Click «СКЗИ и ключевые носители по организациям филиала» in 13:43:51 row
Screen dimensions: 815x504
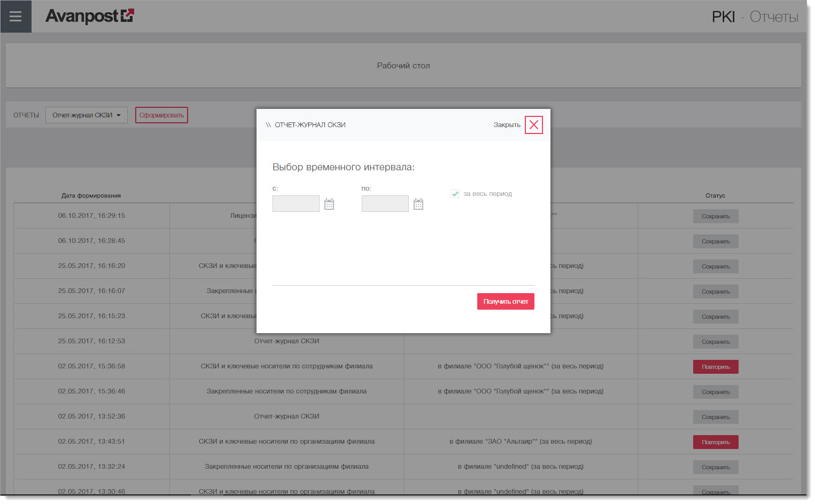point(286,442)
